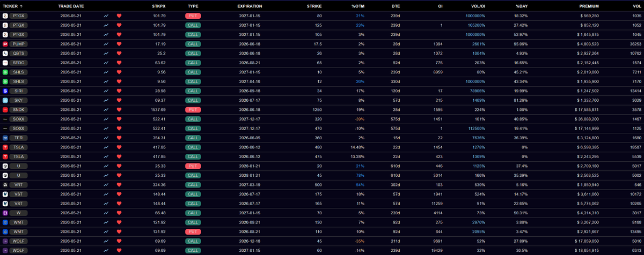Select the 2028-01-21 expiration in U put row
644x255 pixels.
point(250,166)
